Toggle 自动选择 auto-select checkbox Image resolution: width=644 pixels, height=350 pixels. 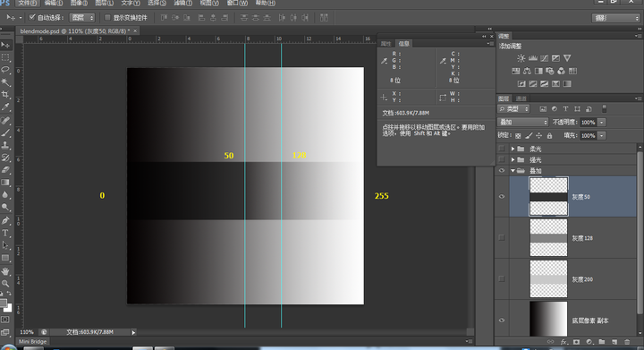click(x=32, y=17)
